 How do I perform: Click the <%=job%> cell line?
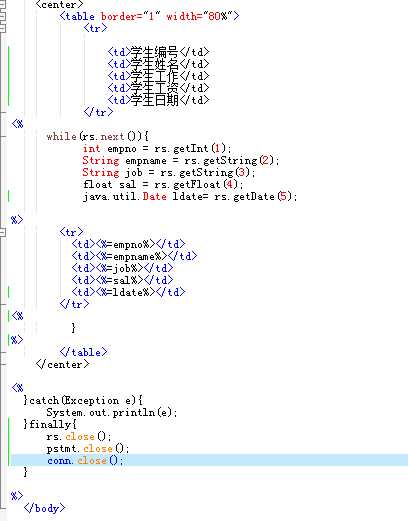[122, 268]
